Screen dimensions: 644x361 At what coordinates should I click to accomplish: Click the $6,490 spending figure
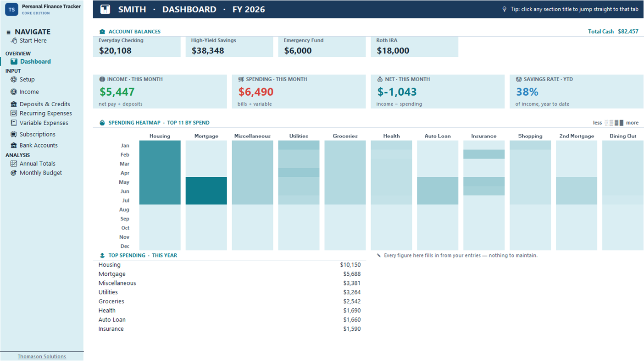[256, 92]
